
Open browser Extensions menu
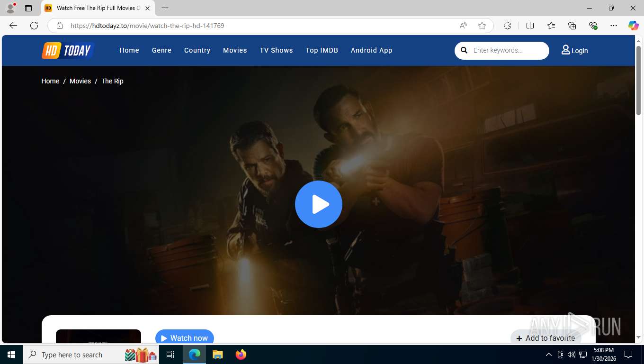507,26
